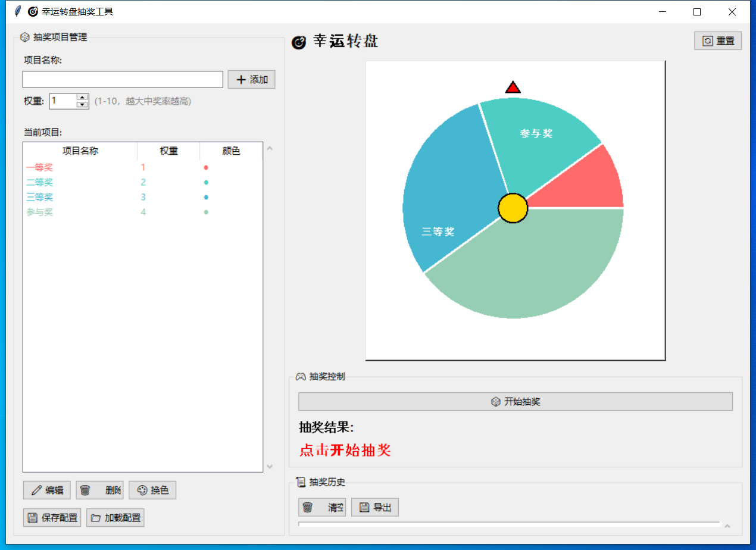Click the blue color dot for 三等奖

tap(206, 197)
